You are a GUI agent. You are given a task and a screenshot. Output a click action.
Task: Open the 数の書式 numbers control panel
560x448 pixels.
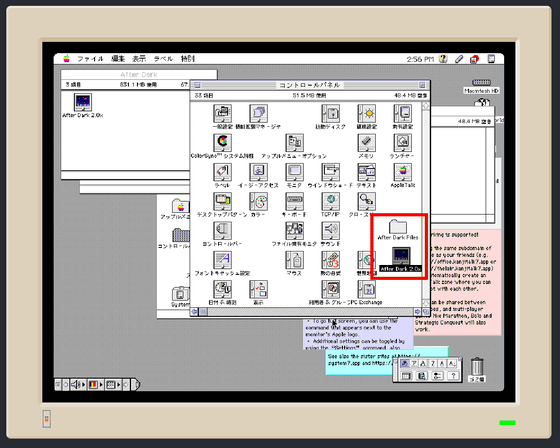[x=330, y=260]
